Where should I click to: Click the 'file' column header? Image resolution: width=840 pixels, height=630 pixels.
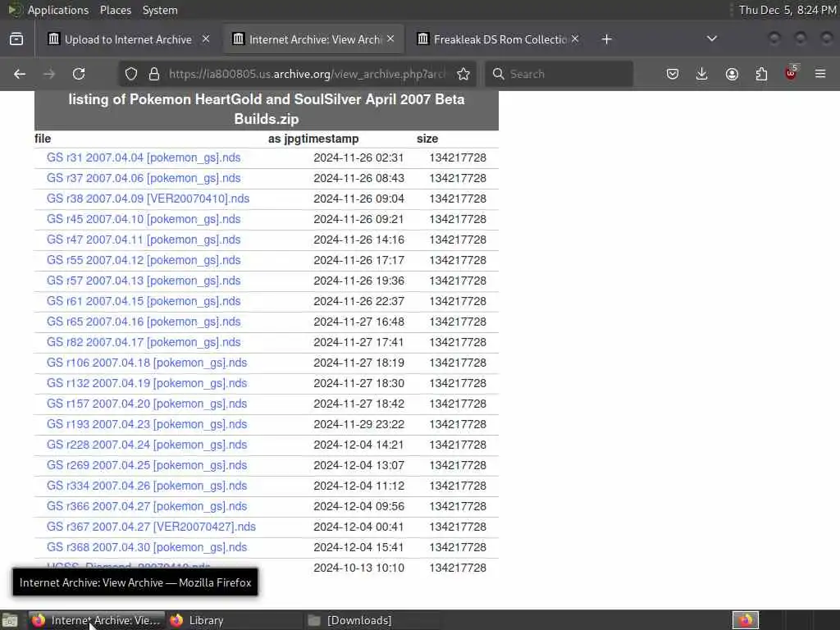[x=43, y=139]
